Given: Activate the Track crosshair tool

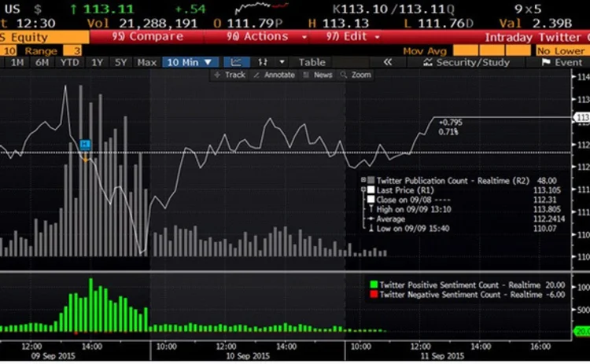Looking at the screenshot, I should coord(230,75).
